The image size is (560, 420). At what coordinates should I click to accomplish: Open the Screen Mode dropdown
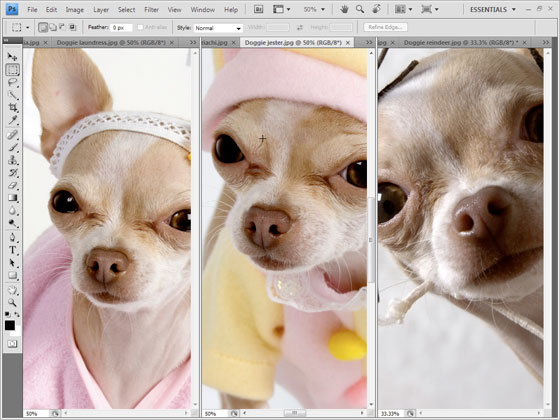[x=430, y=9]
